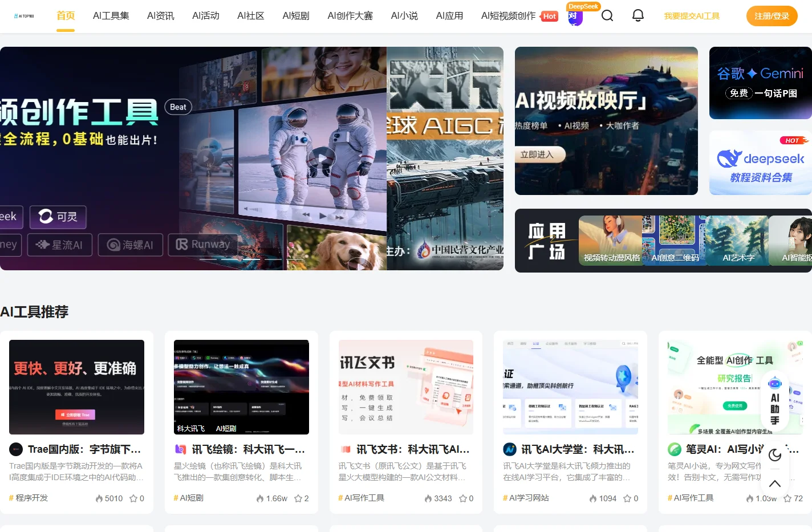
Task: Open the search magnifier icon
Action: [607, 15]
